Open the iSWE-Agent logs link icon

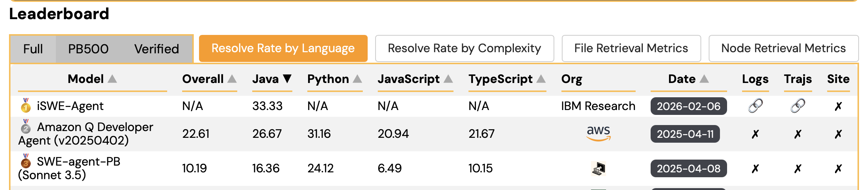pyautogui.click(x=755, y=106)
